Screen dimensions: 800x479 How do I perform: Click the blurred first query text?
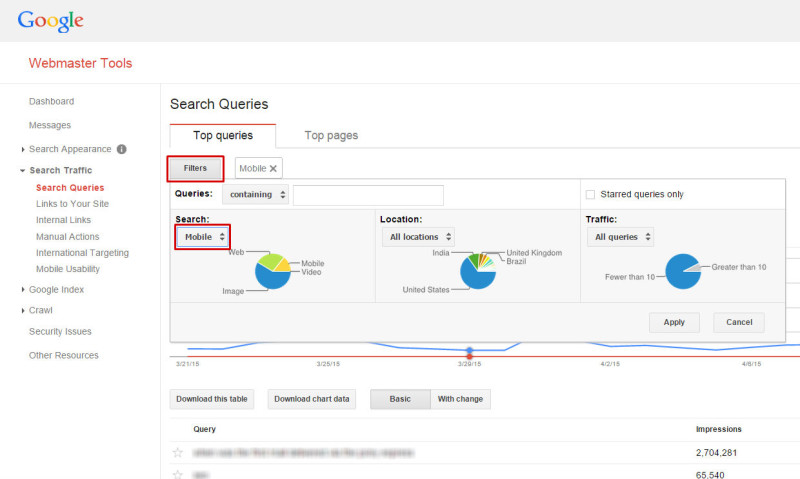303,452
